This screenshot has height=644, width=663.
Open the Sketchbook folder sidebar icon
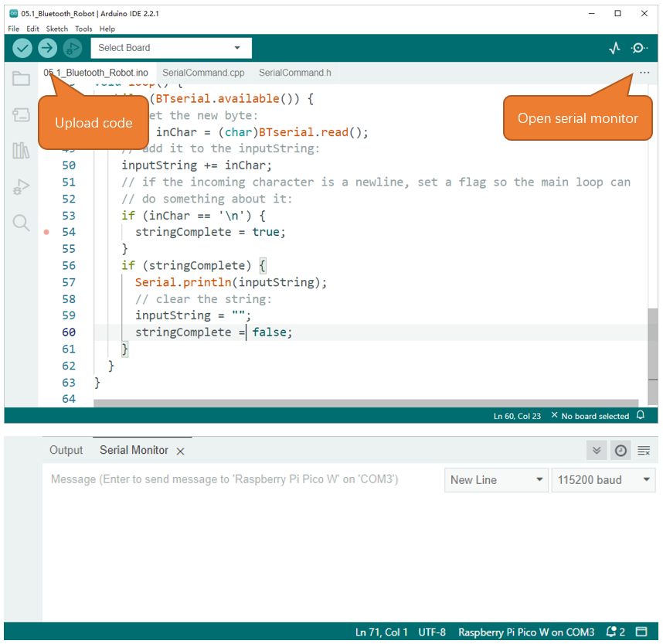21,78
